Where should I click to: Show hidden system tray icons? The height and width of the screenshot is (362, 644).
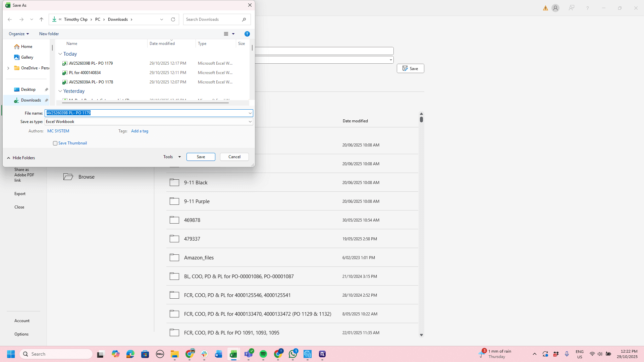pyautogui.click(x=535, y=354)
